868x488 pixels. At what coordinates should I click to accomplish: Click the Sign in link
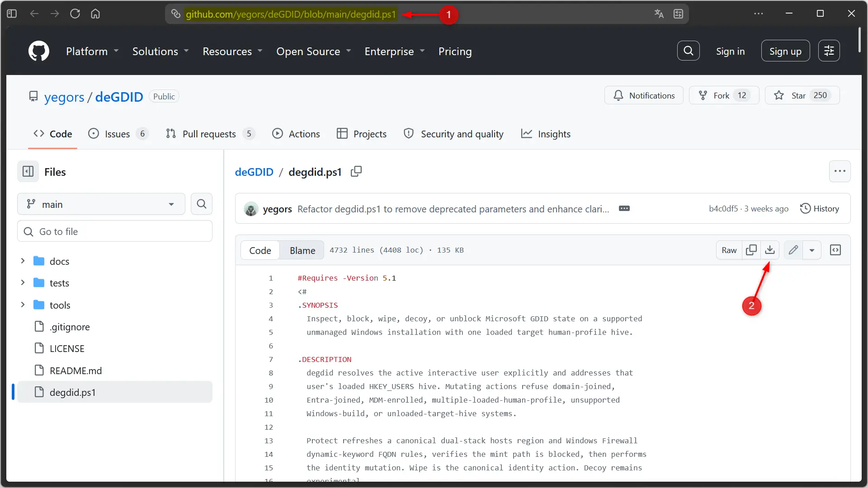coord(730,52)
